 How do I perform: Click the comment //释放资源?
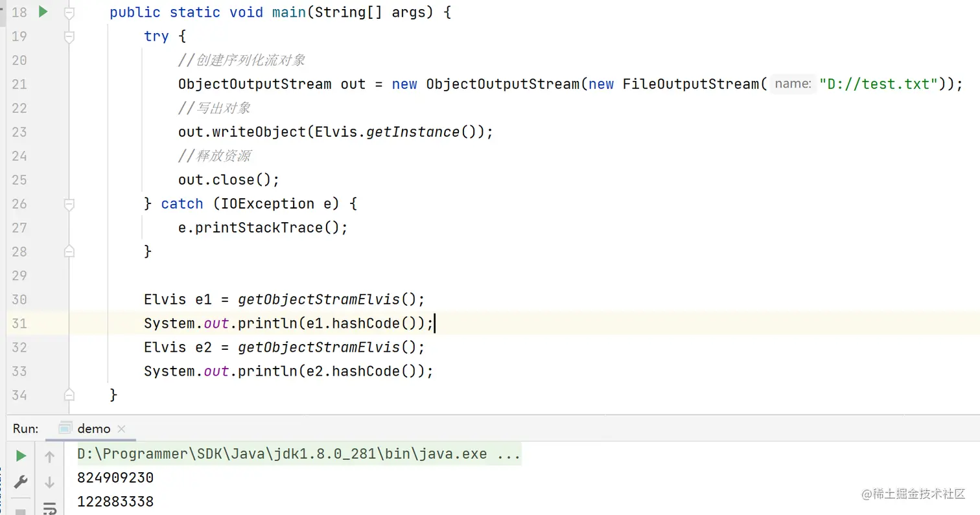tap(215, 155)
